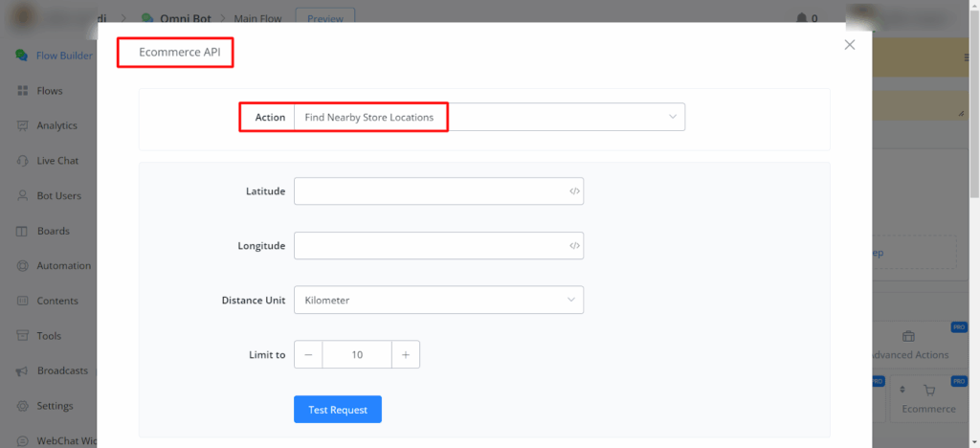The width and height of the screenshot is (980, 448).
Task: Click the Test Request button
Action: click(337, 410)
